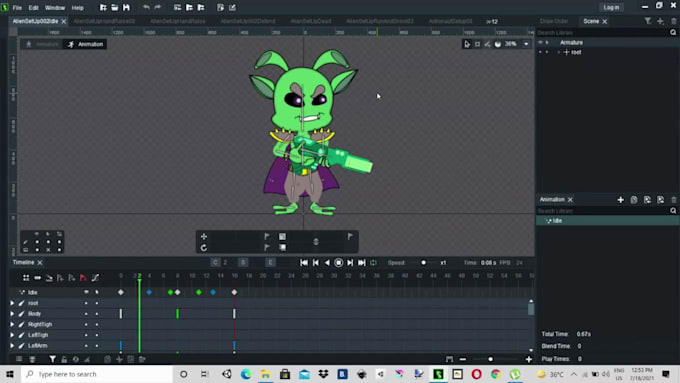Click the timeline filter funnel icon
Viewport: 680px width, 383px height.
tap(52, 359)
